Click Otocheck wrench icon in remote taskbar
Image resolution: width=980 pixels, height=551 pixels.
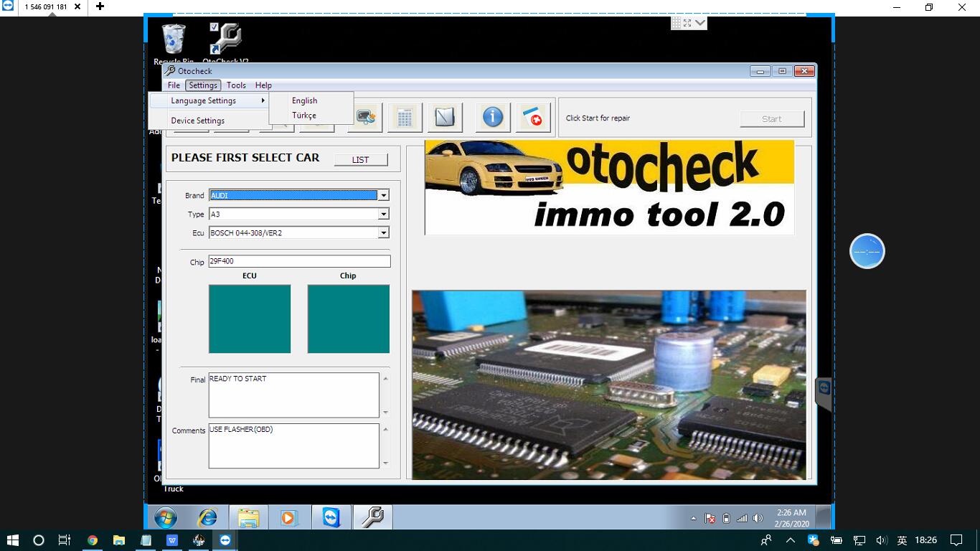click(372, 517)
